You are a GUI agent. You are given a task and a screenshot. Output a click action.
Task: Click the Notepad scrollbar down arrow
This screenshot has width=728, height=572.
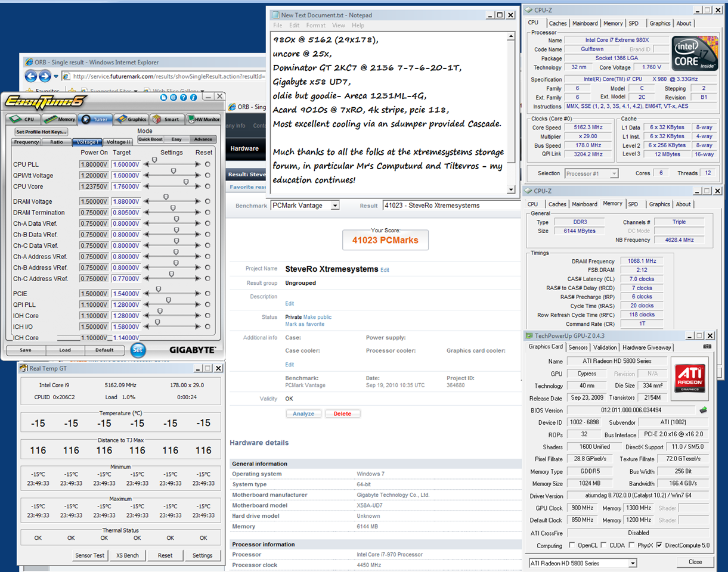511,189
